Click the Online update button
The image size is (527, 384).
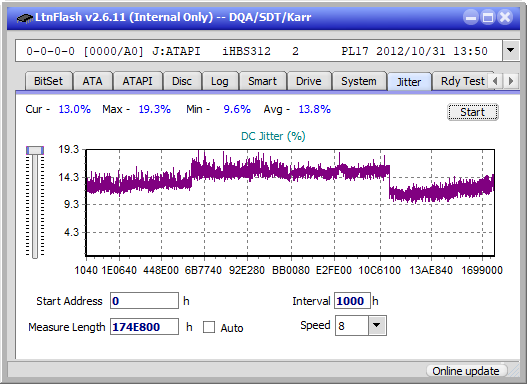click(x=466, y=371)
